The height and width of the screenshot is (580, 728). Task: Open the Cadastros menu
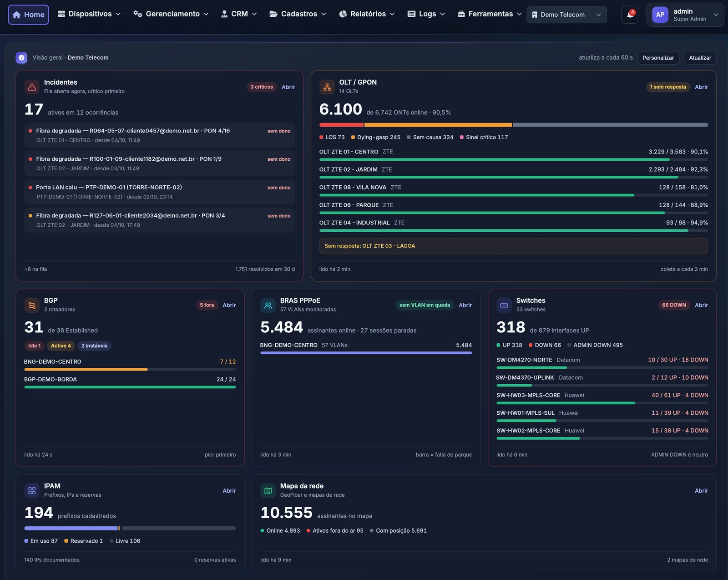point(298,14)
